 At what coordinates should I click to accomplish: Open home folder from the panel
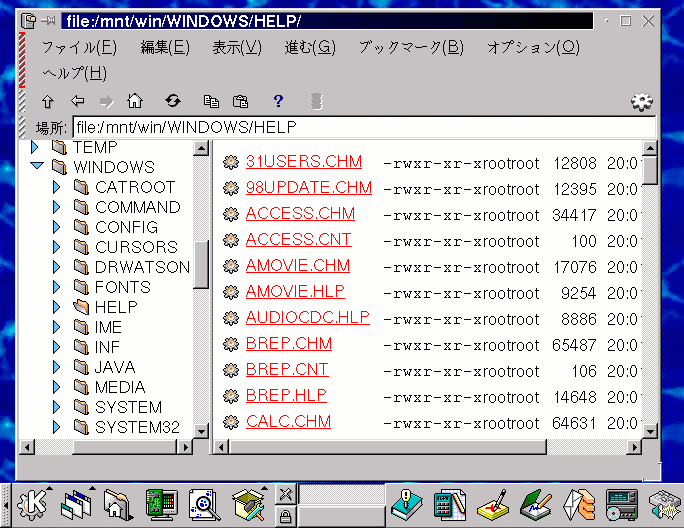118,505
